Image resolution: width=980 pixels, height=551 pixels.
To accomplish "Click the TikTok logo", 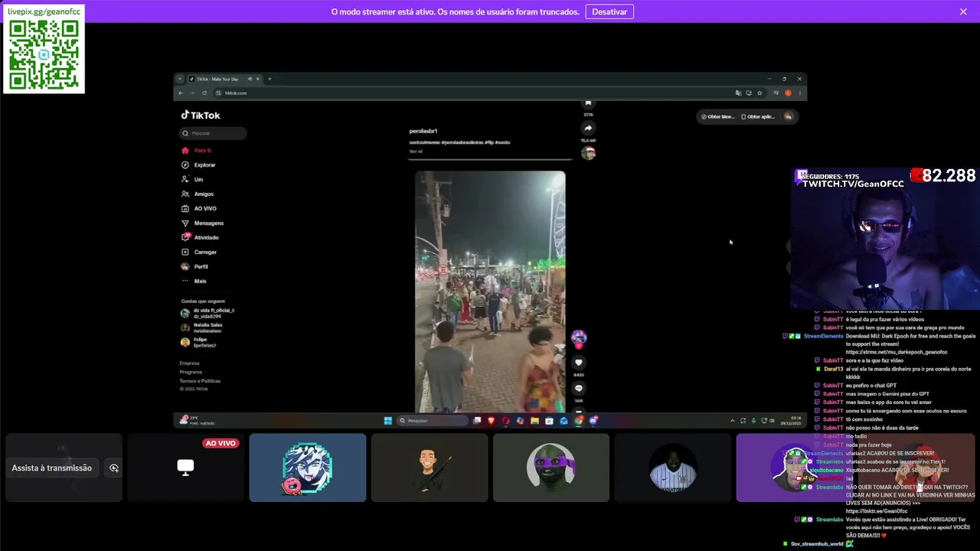I will (201, 116).
